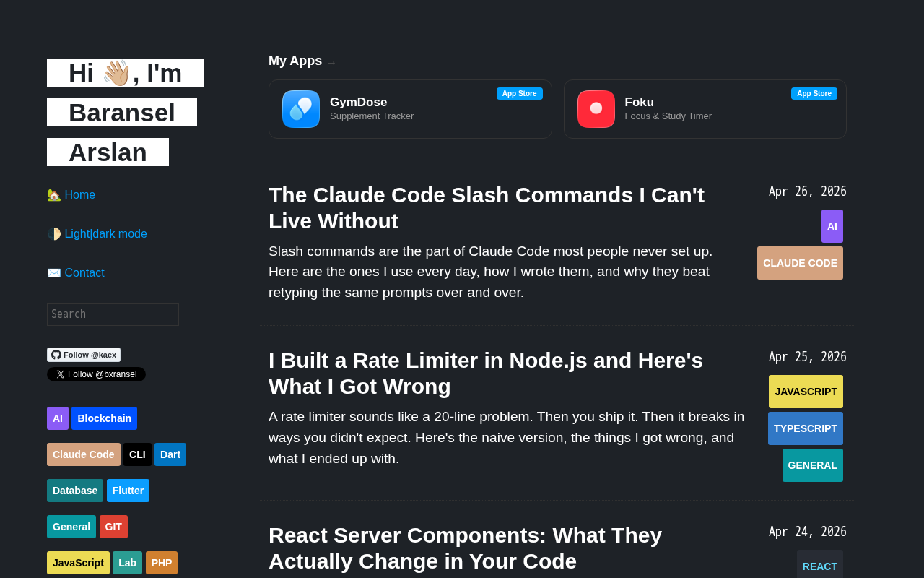Open the Foku app name
The height and width of the screenshot is (578, 924).
[x=640, y=103]
